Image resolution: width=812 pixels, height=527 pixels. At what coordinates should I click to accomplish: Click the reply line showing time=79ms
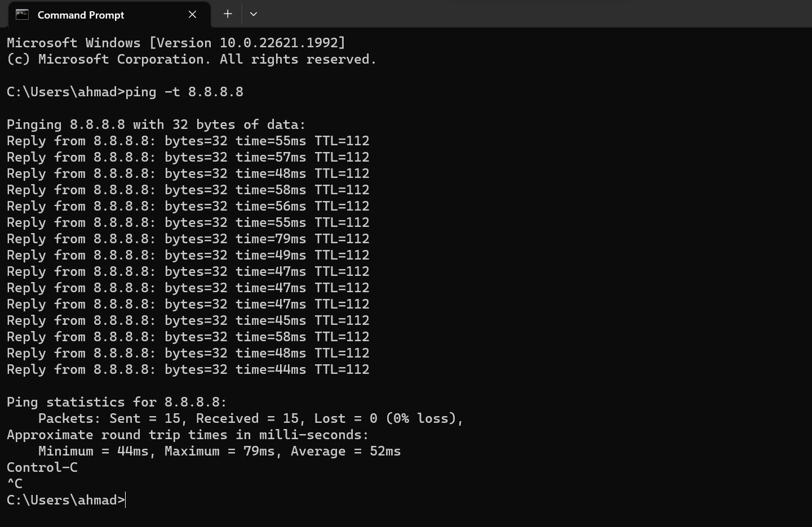(x=188, y=239)
